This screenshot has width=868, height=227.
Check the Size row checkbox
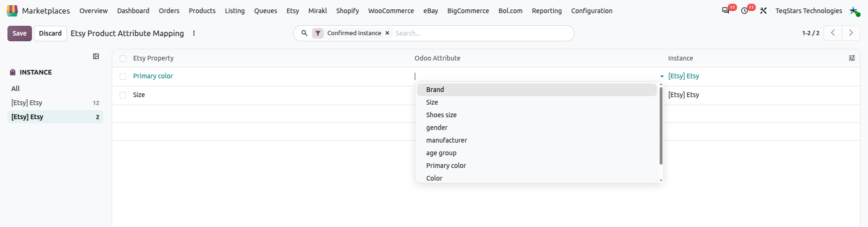[123, 95]
